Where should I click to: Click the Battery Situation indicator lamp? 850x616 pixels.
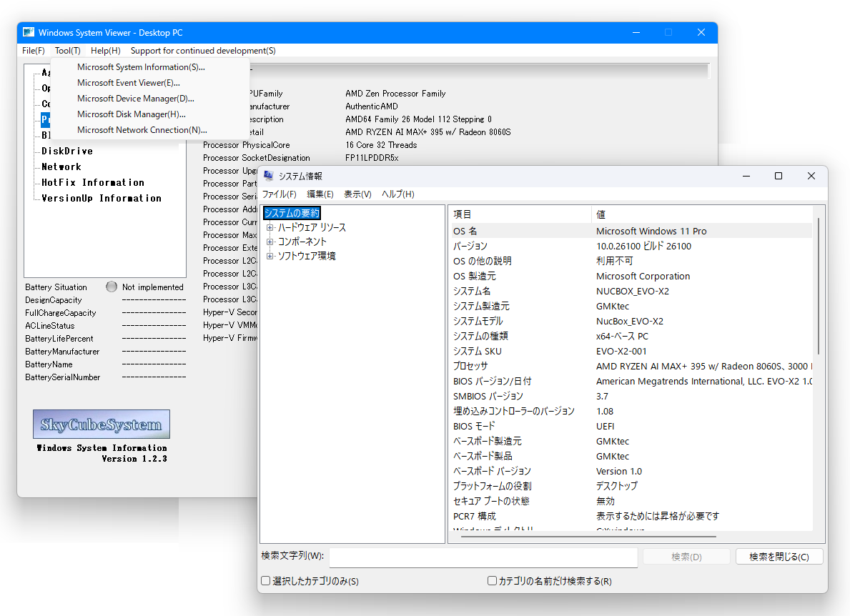click(112, 287)
